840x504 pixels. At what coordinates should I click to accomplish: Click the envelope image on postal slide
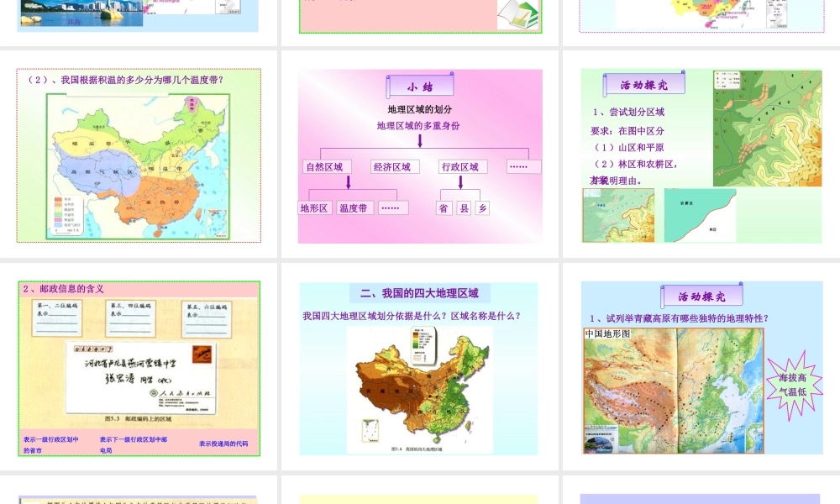coord(141,378)
